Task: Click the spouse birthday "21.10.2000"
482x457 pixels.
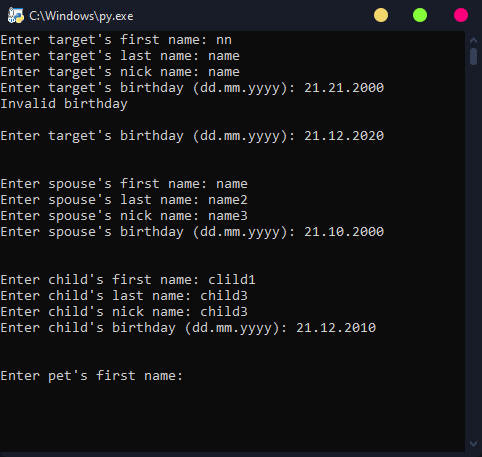Action: (344, 232)
